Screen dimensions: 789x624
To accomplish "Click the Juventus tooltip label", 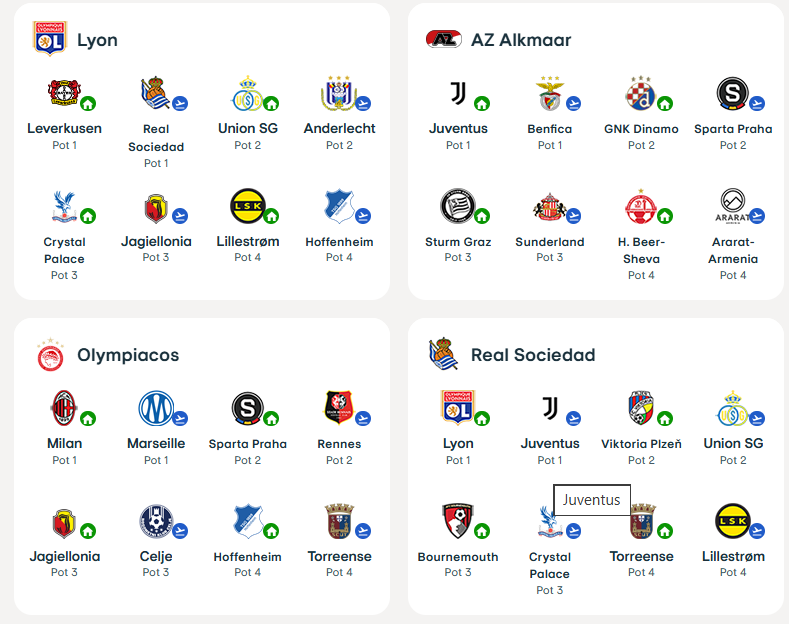I will point(592,500).
